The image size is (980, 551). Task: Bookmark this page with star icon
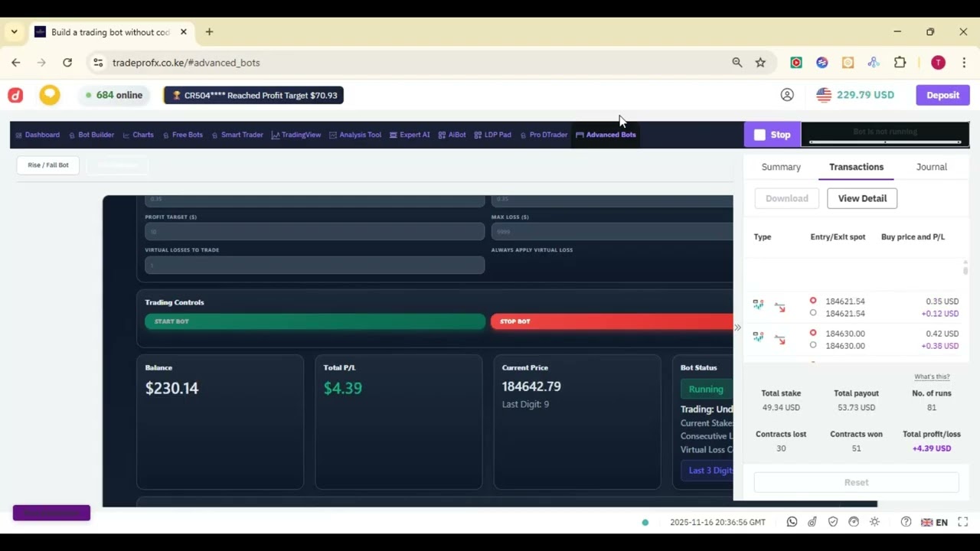(760, 63)
